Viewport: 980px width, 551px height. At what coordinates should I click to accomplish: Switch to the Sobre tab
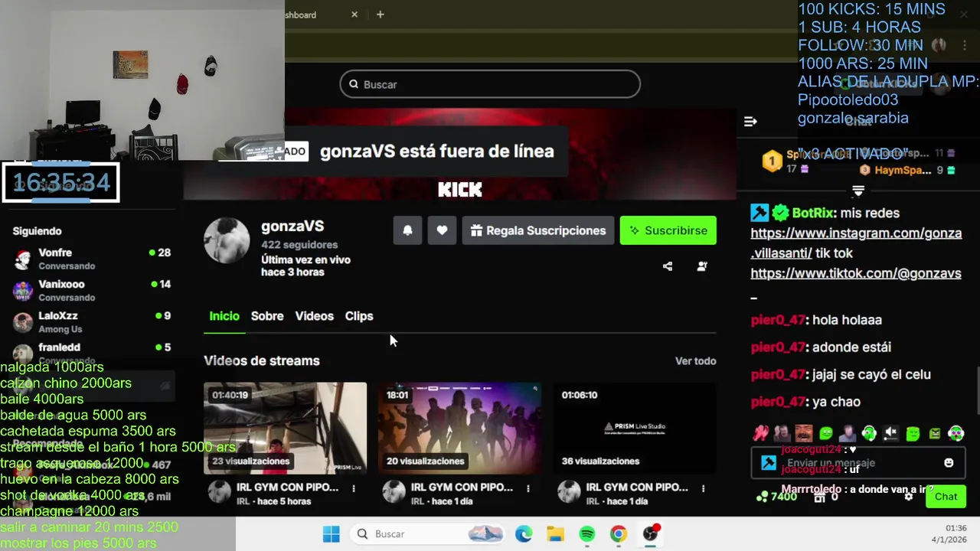[x=267, y=316]
